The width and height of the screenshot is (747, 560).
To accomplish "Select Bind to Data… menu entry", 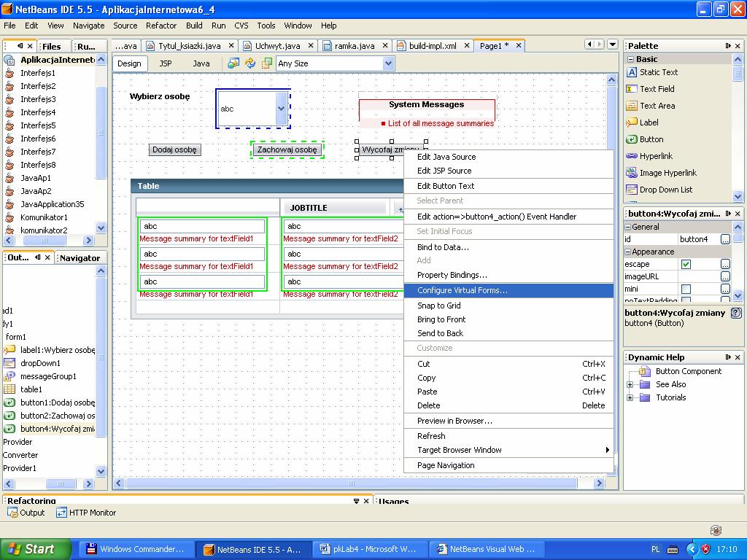I will pos(508,247).
